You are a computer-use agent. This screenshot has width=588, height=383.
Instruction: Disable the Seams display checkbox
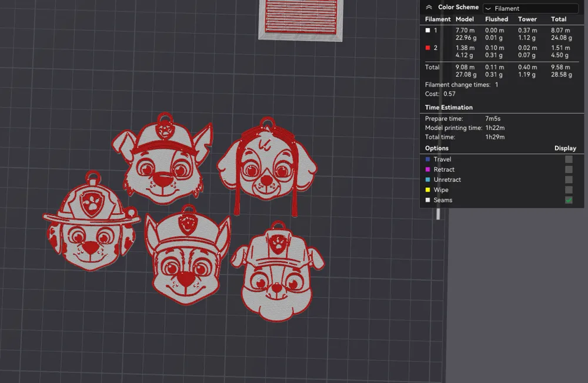point(569,200)
